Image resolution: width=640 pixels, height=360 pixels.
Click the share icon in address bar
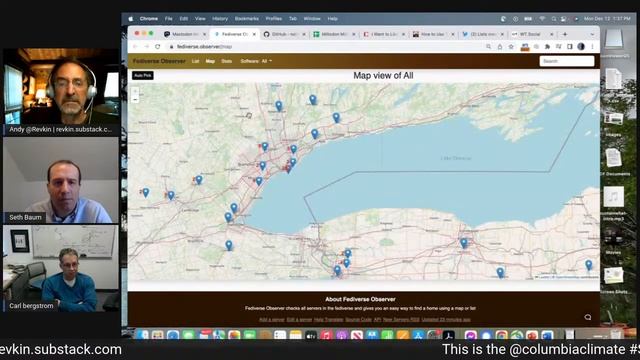click(500, 47)
